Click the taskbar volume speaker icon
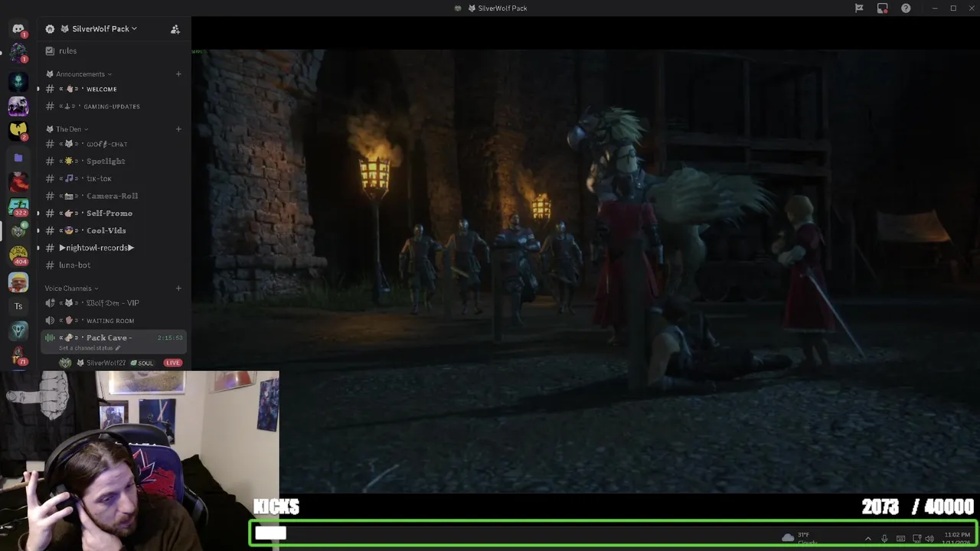This screenshot has height=551, width=980. coord(929,539)
